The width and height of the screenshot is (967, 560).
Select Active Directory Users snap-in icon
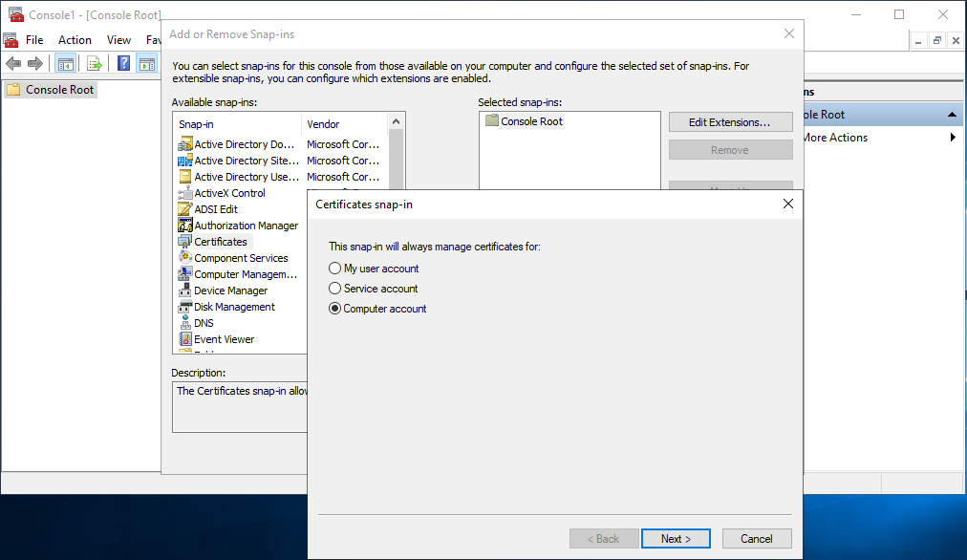(x=185, y=177)
